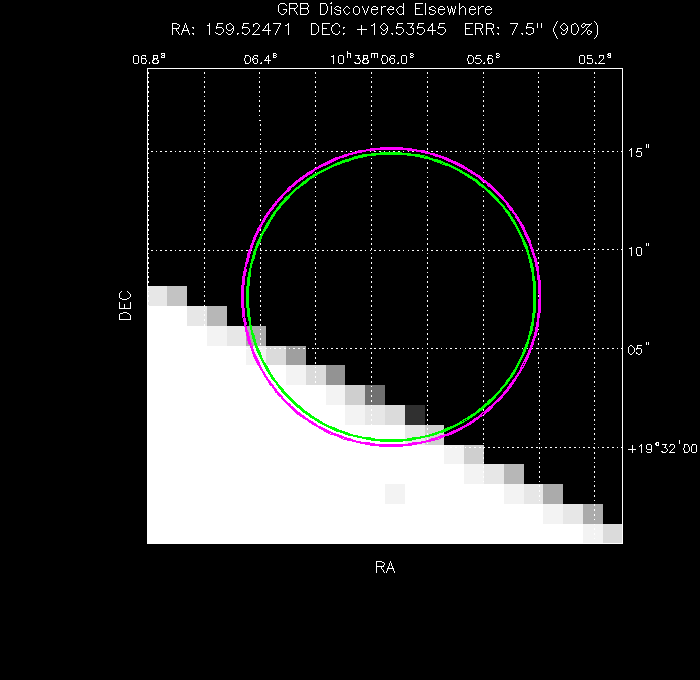The width and height of the screenshot is (700, 680).
Task: Click the ERR: 7.5" (90%) text
Action: (531, 30)
